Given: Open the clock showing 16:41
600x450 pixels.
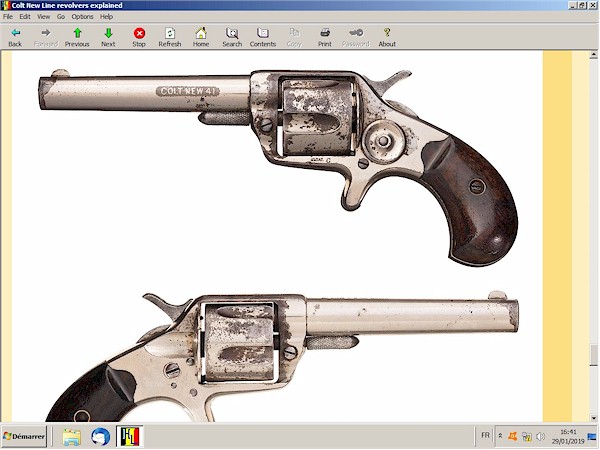Looking at the screenshot, I should (568, 437).
